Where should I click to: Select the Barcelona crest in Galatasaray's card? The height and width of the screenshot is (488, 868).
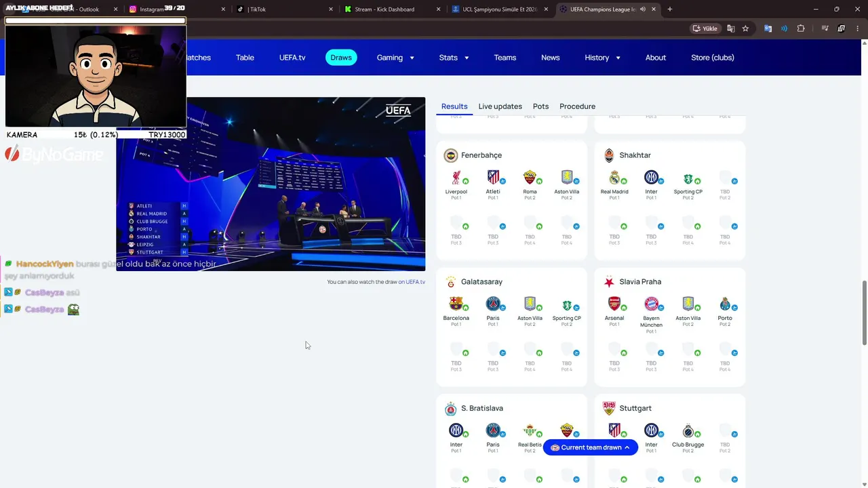coord(456,304)
